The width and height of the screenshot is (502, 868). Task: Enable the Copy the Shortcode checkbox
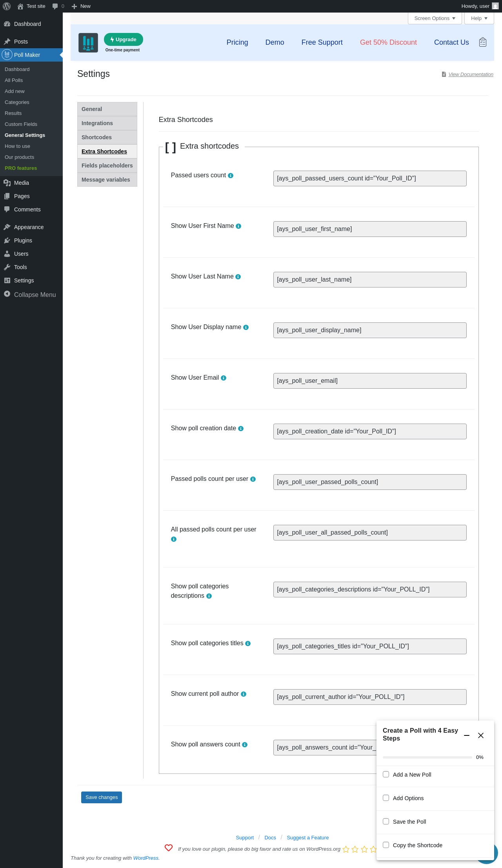(386, 845)
